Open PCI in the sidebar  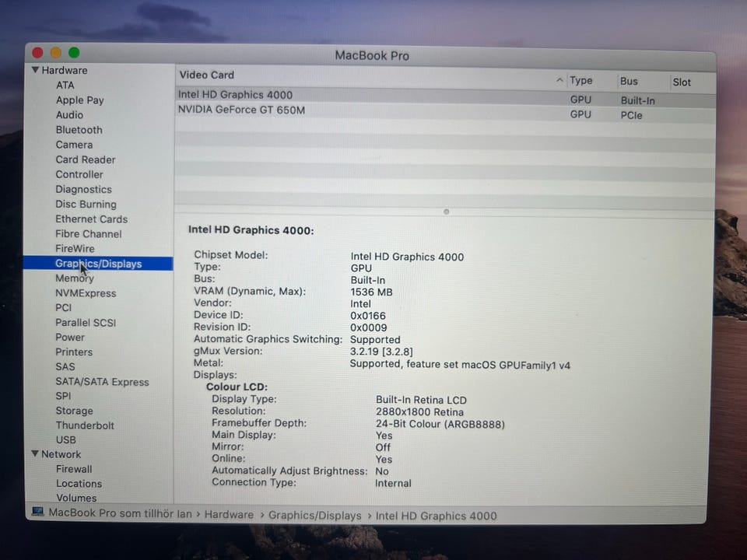click(63, 308)
